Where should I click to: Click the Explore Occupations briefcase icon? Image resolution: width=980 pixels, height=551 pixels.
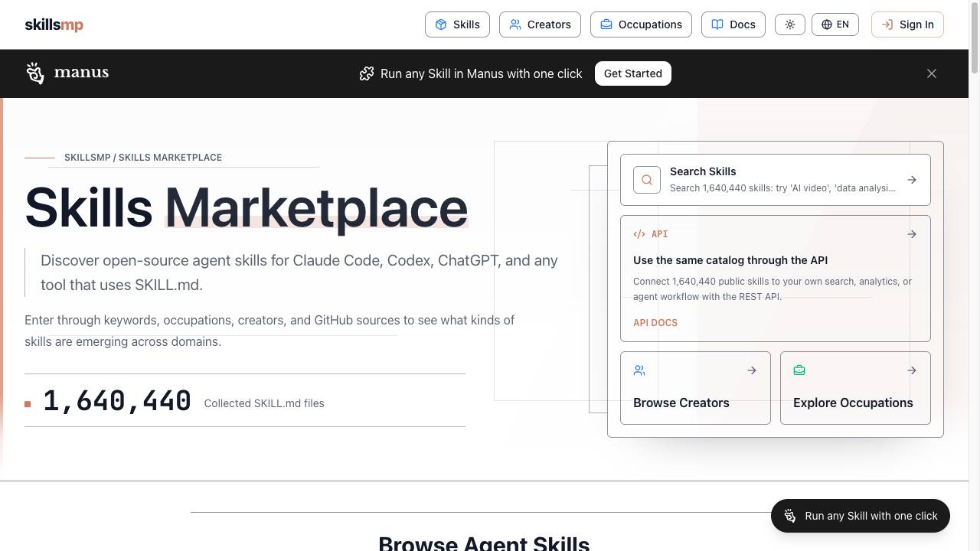[799, 370]
